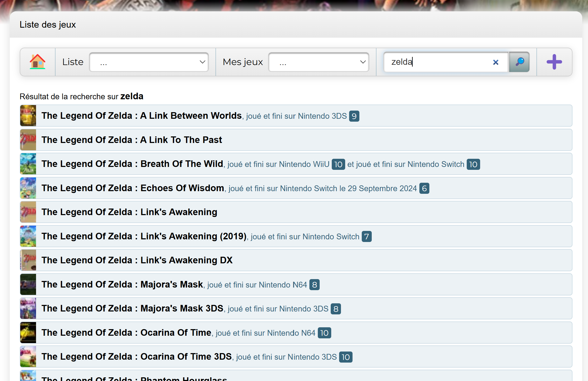The width and height of the screenshot is (588, 381).
Task: Open The Legend Of Zelda : A Link Between Worlds
Action: tap(142, 116)
